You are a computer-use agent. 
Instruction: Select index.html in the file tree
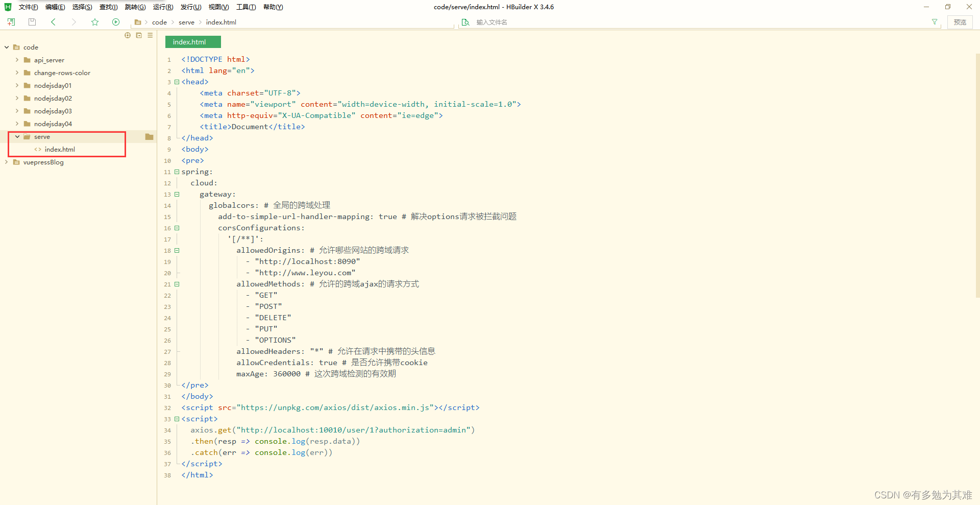point(60,150)
